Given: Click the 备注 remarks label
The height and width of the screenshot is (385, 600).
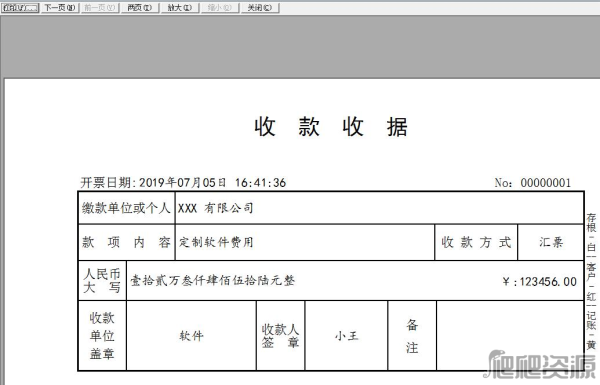Looking at the screenshot, I should [412, 336].
